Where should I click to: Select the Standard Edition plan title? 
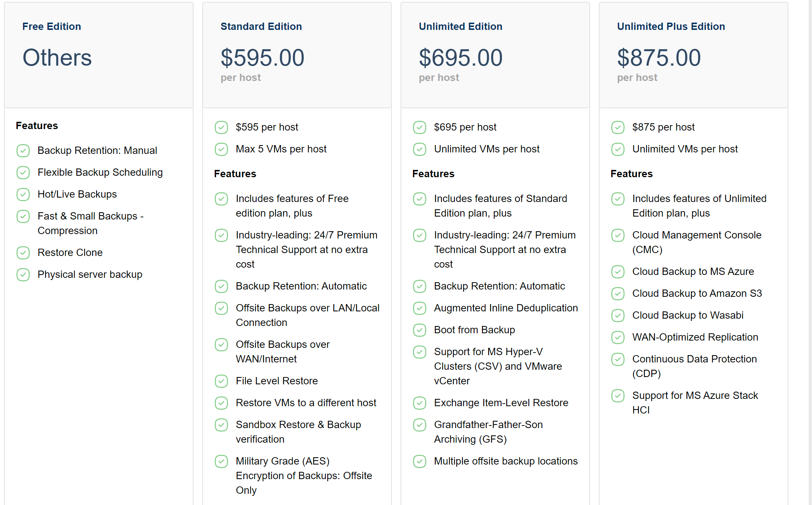click(x=261, y=27)
